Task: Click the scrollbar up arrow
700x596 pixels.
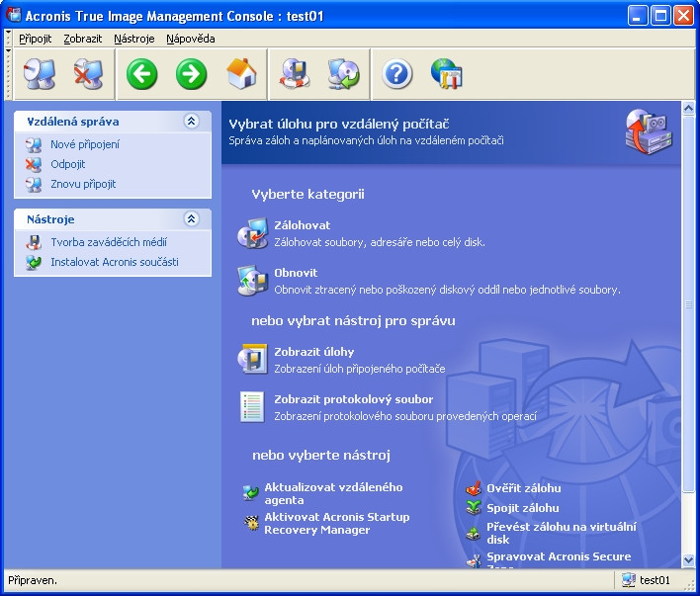Action: click(688, 108)
